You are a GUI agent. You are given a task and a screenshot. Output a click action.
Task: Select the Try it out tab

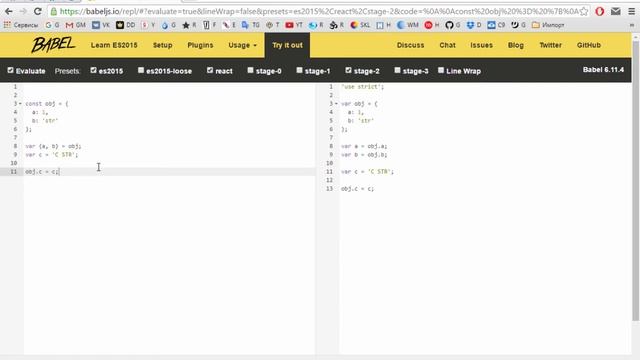287,45
